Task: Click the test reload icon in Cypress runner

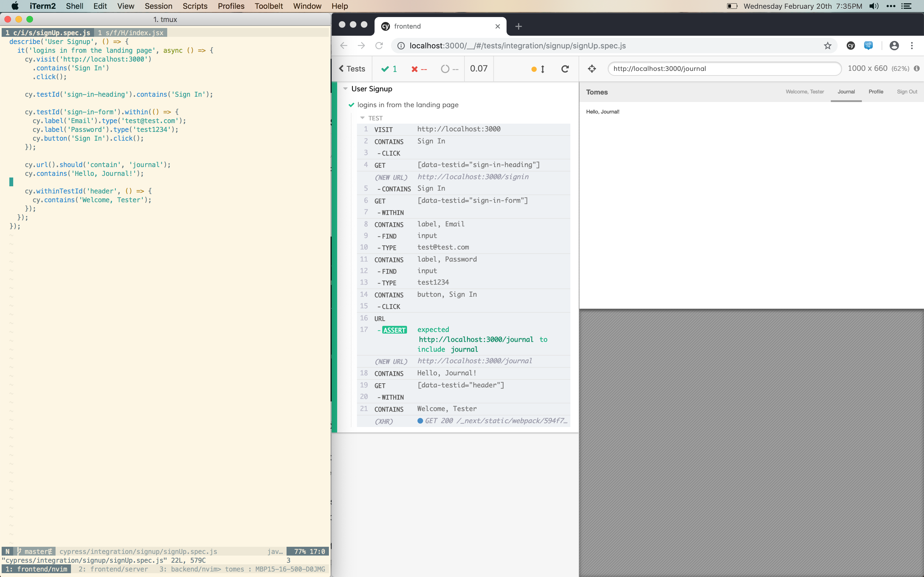Action: 565,69
